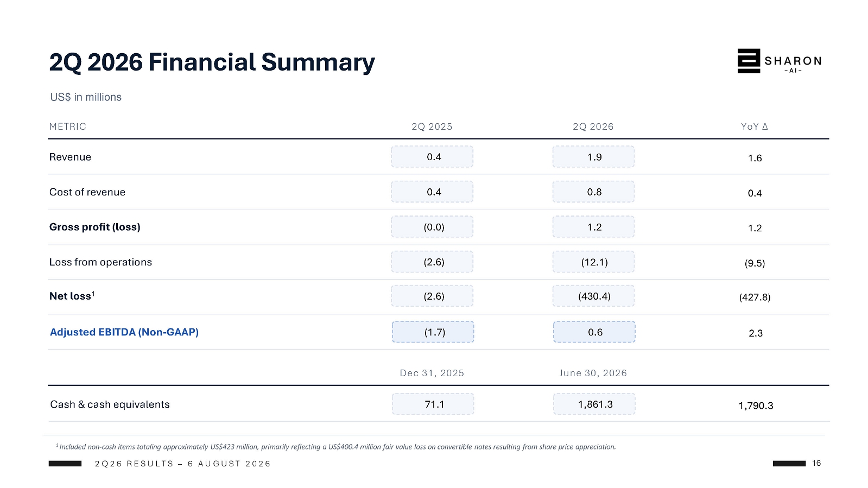The image size is (868, 488).
Task: Click the Net loss YoY value (427.8)
Action: point(755,297)
